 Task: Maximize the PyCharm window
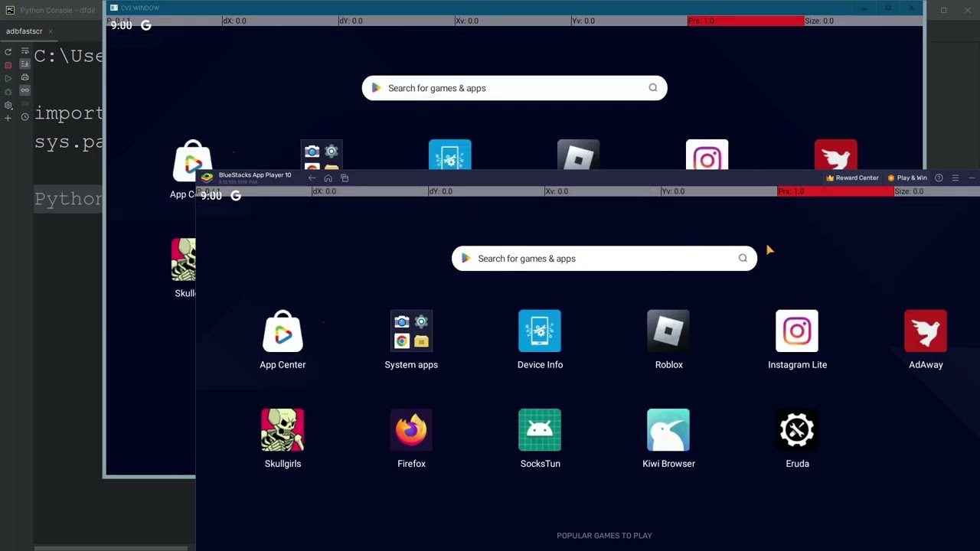[943, 10]
